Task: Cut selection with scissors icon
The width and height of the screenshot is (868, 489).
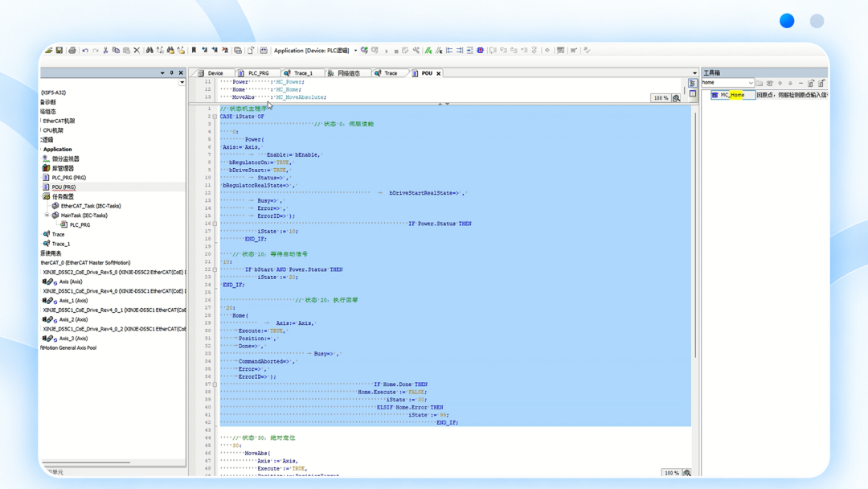Action: [105, 51]
